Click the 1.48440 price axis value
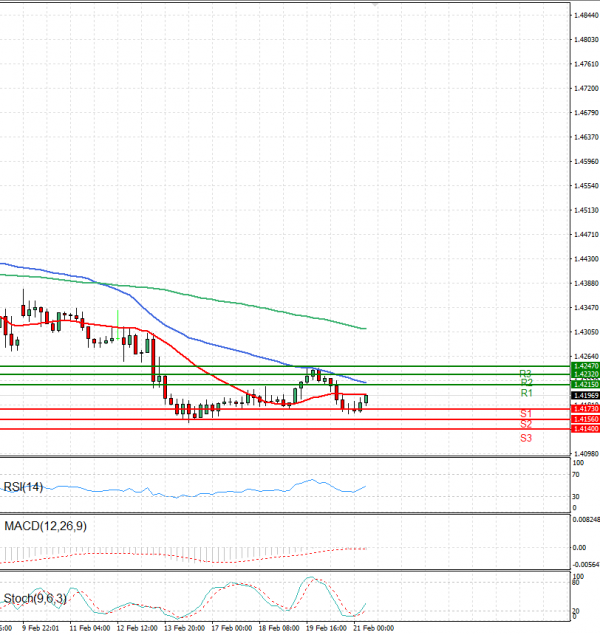600x635 pixels. coord(586,15)
